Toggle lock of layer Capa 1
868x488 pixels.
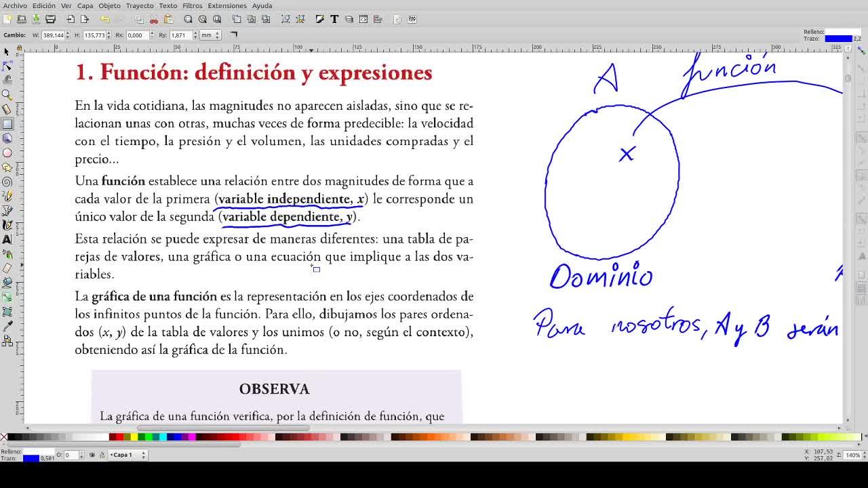pyautogui.click(x=102, y=455)
